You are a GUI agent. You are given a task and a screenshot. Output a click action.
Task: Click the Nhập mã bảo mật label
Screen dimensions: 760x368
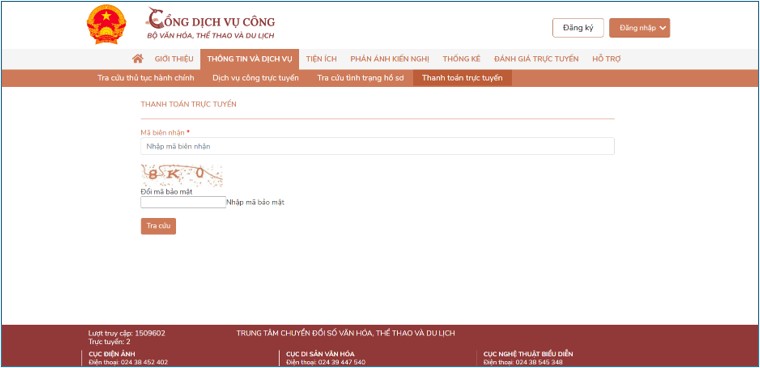pos(255,203)
